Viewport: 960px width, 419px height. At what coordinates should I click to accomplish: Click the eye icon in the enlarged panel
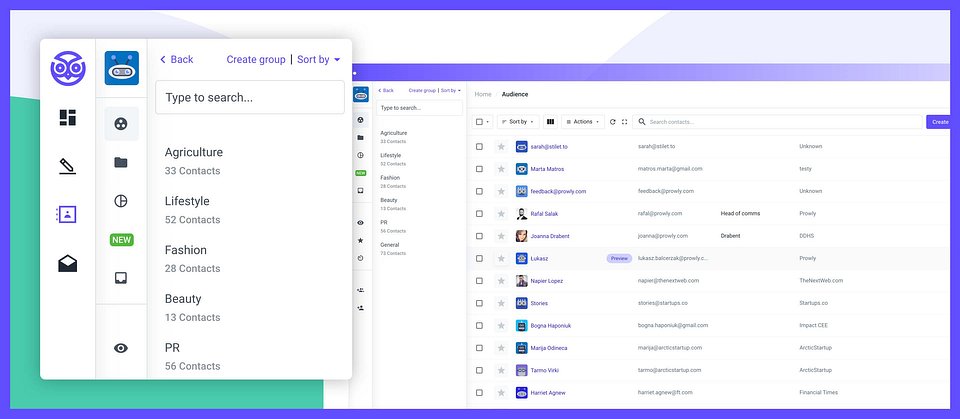click(x=121, y=348)
